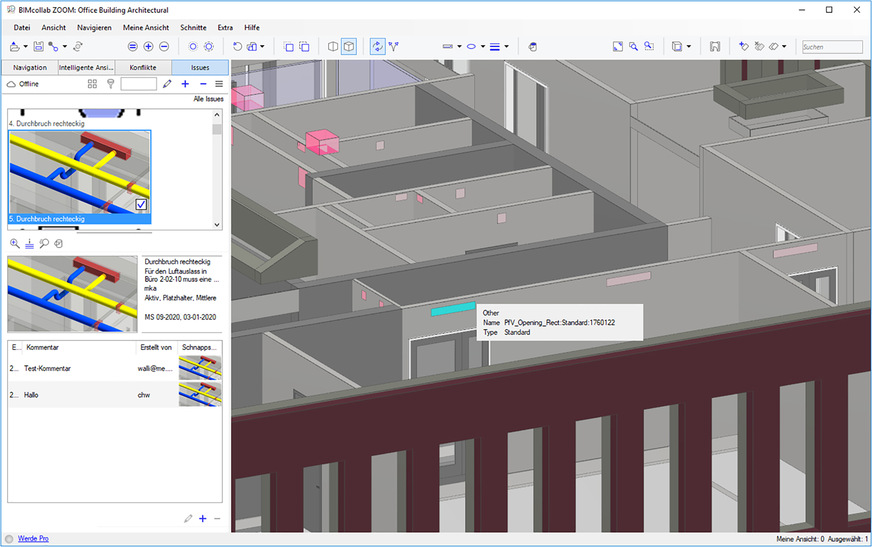This screenshot has height=547, width=872.
Task: Click the hand pan tool icon
Action: pyautogui.click(x=533, y=47)
